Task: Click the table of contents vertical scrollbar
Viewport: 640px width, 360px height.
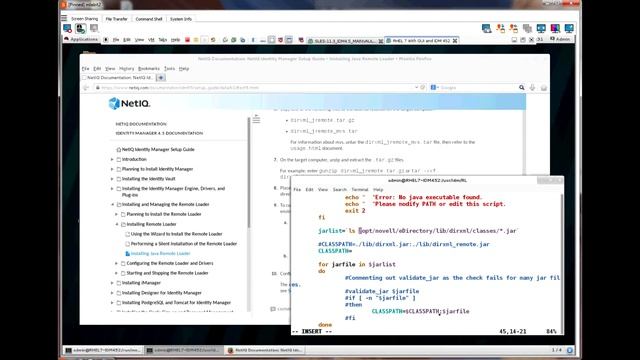Action: [249, 173]
